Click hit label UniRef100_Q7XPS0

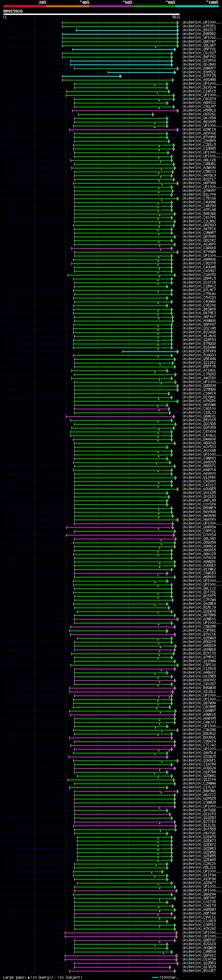tap(199, 61)
